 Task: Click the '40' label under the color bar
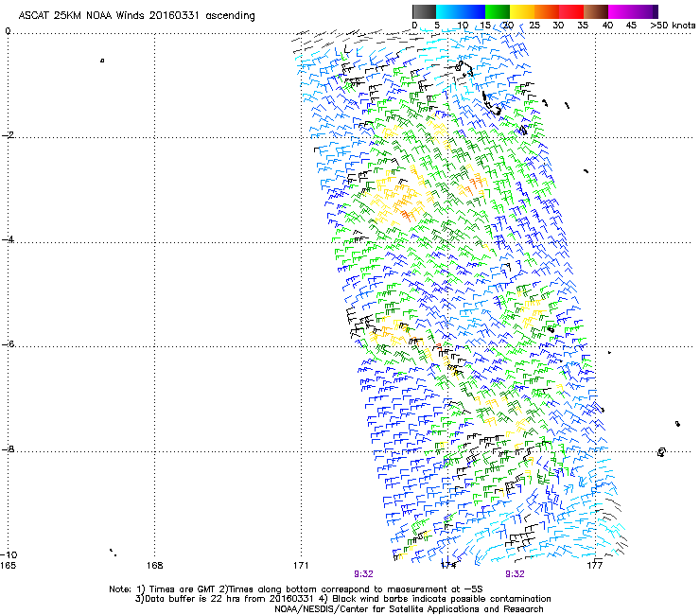(x=607, y=26)
